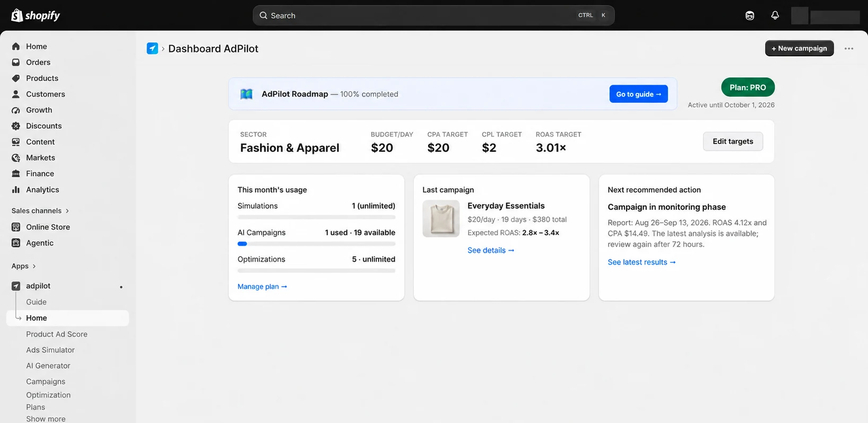Click the Agentic channel icon

16,243
